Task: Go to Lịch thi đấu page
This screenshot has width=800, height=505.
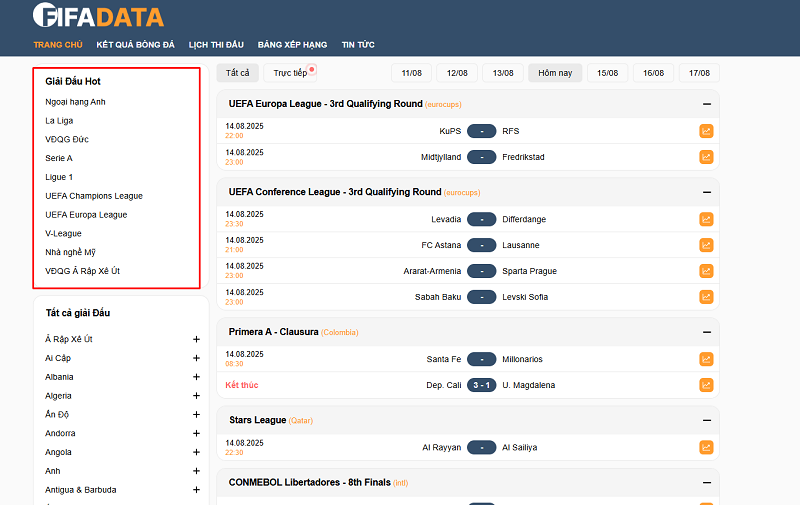Action: pos(216,45)
